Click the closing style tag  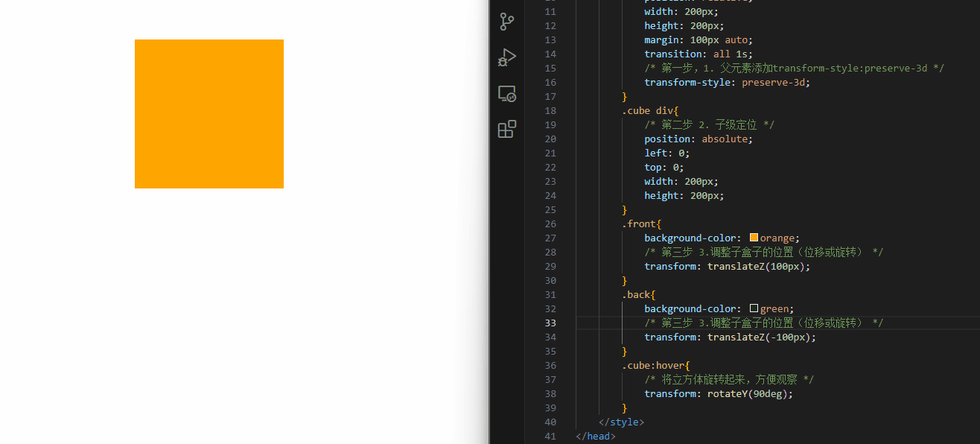621,422
